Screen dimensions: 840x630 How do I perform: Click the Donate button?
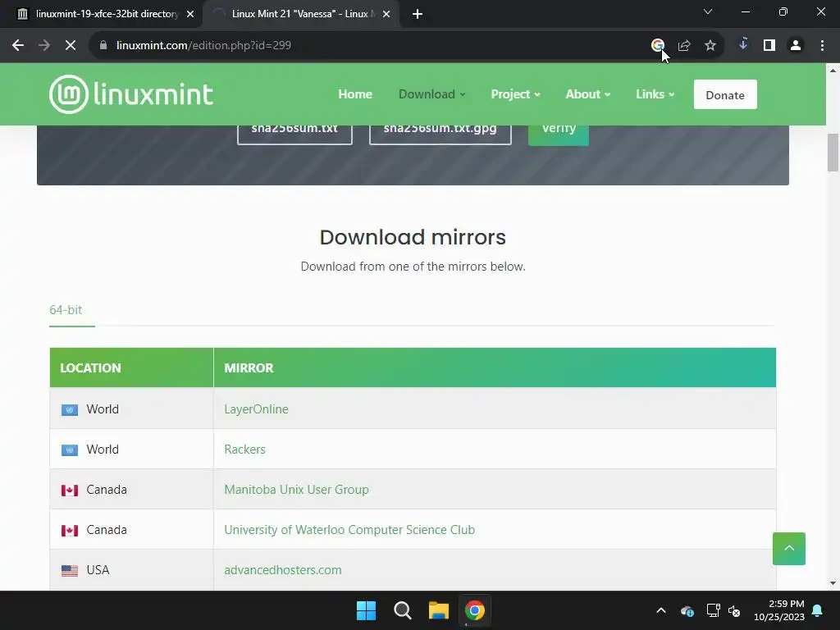tap(725, 95)
